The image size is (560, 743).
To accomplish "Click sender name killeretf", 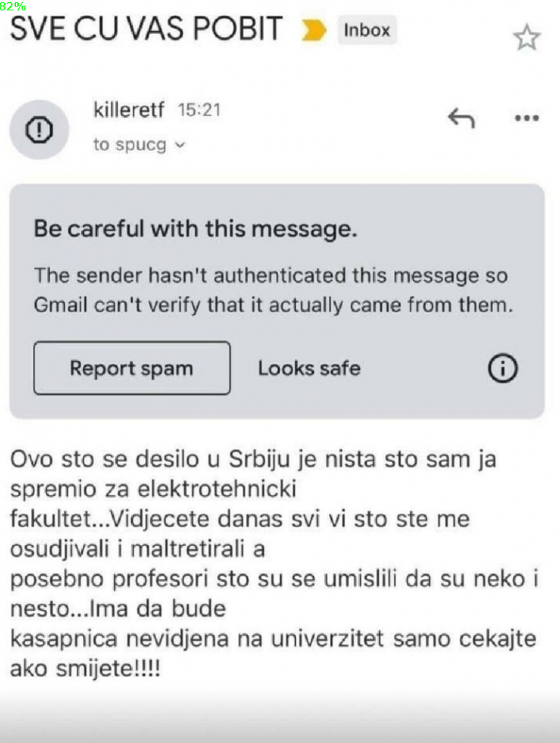I will pyautogui.click(x=129, y=110).
